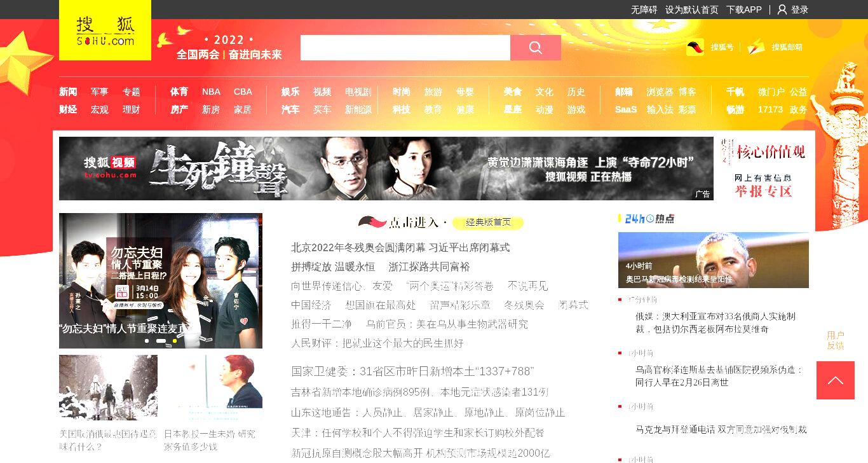Screen dimensions: 868x463
Task: Click 经典版首页 yellow button
Action: coord(488,222)
